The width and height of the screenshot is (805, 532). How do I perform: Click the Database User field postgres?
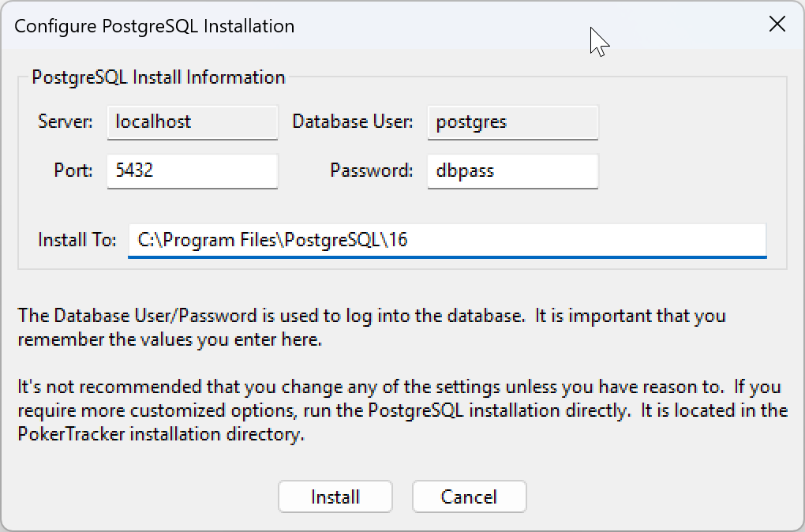pos(513,122)
